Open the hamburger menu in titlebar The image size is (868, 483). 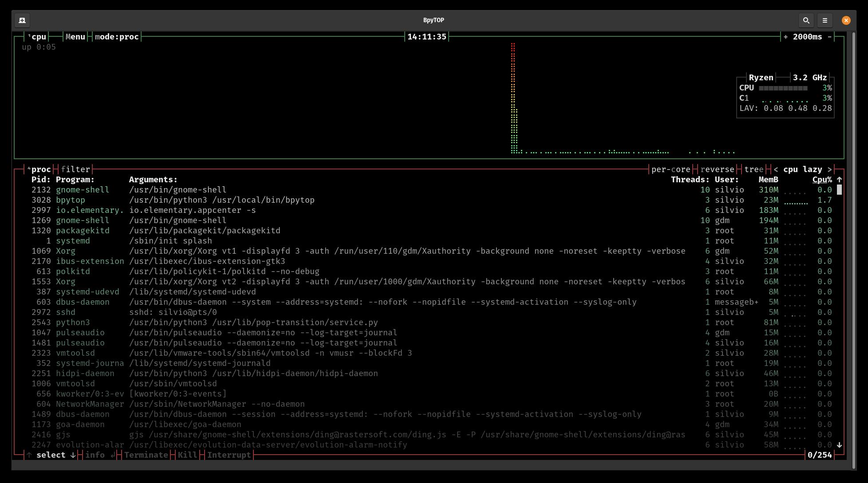click(x=825, y=20)
